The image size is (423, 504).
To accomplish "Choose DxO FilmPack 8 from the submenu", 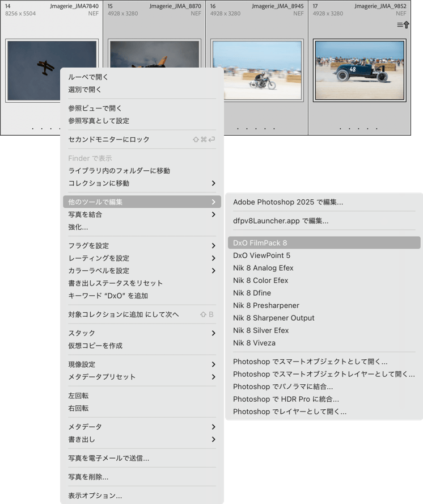I will (x=260, y=243).
